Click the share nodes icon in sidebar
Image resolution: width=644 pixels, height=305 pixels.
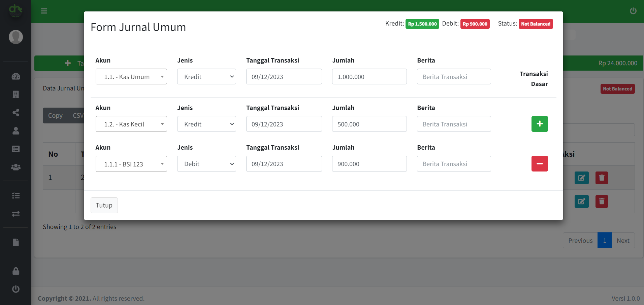(x=16, y=113)
